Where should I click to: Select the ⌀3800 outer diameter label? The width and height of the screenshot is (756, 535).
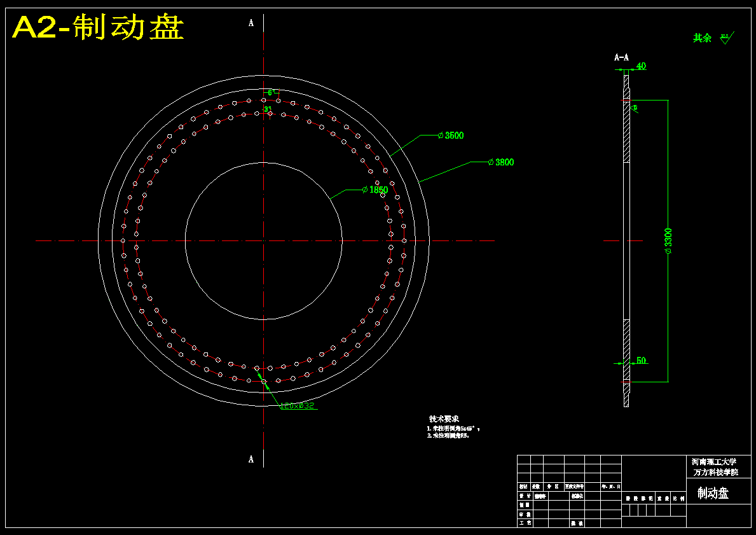pyautogui.click(x=502, y=162)
